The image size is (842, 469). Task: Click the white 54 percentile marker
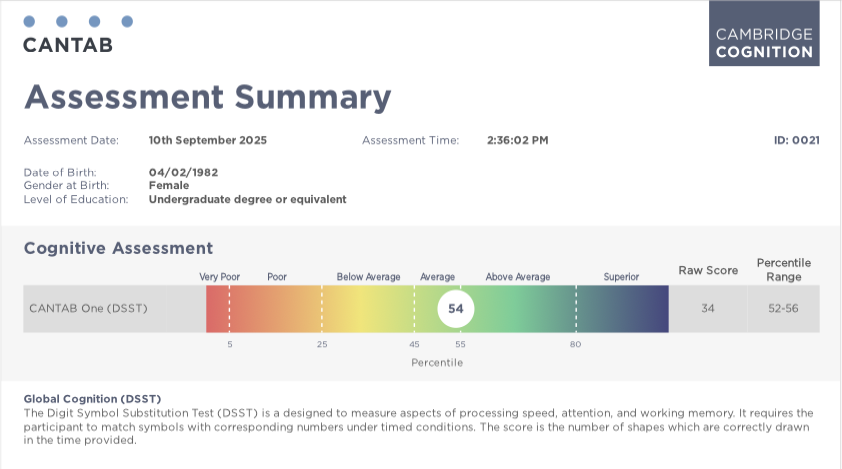[456, 308]
